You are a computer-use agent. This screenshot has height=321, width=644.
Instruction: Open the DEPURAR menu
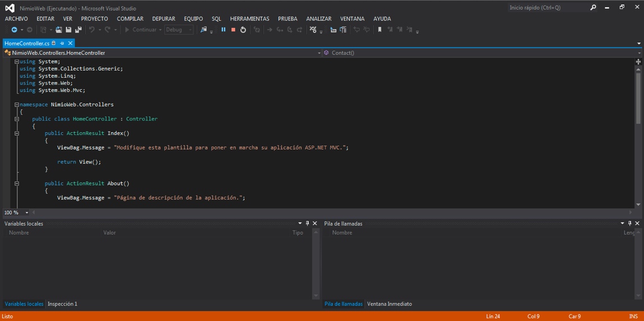164,19
